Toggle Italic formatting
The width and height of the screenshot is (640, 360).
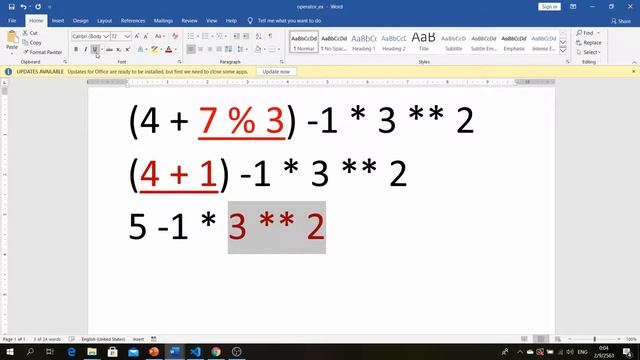(85, 49)
